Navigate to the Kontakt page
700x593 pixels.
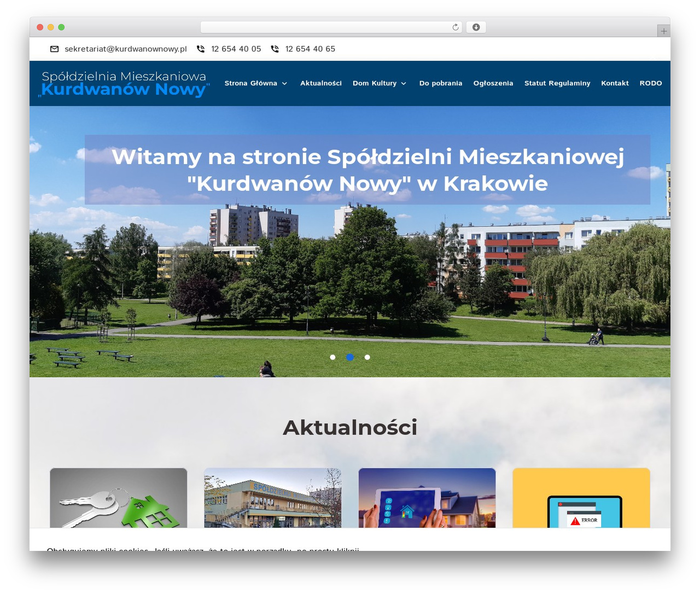click(x=615, y=83)
